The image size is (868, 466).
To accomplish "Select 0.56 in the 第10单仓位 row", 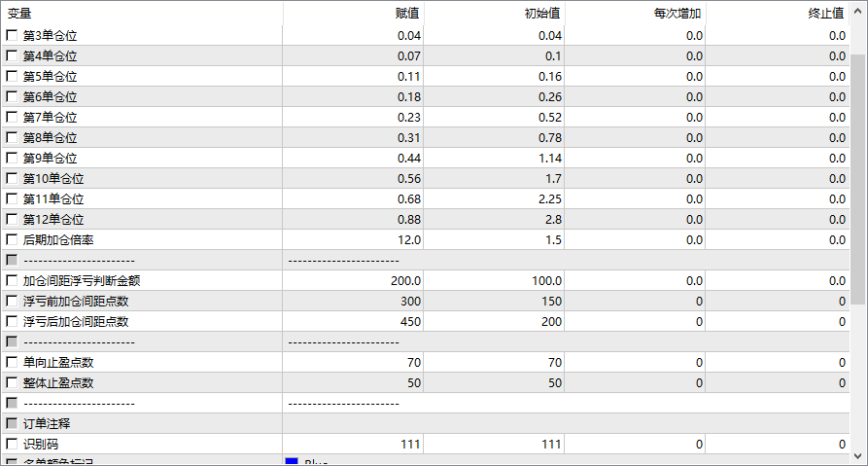I will tap(409, 178).
